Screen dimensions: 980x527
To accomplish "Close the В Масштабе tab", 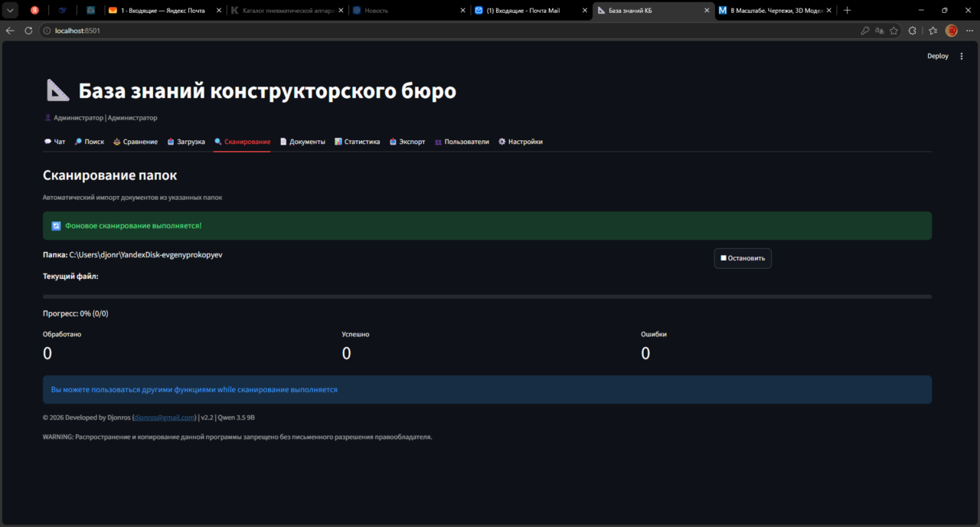I will pos(829,11).
